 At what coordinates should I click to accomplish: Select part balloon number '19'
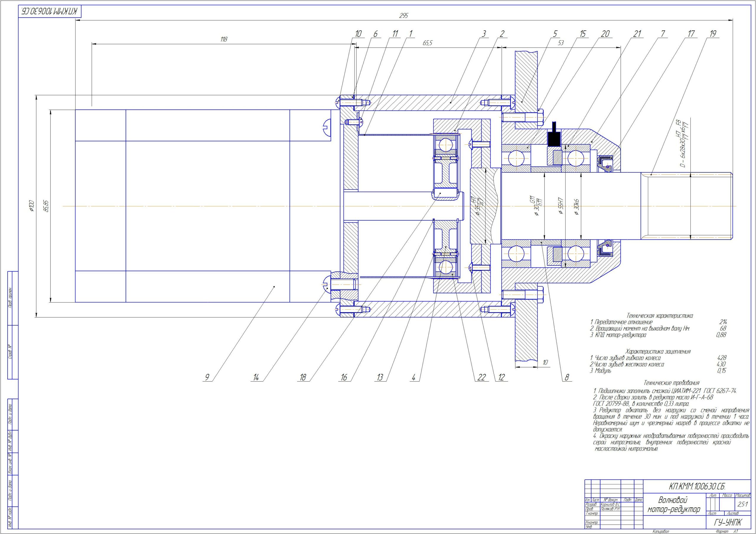tap(713, 34)
